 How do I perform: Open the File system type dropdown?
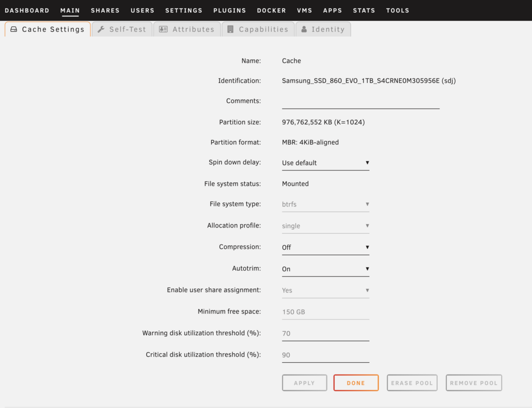(x=326, y=204)
